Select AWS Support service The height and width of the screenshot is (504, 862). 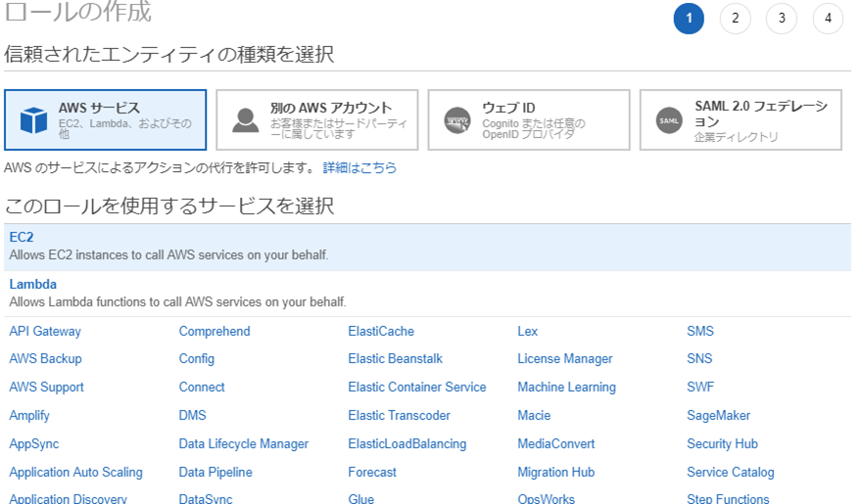[47, 388]
